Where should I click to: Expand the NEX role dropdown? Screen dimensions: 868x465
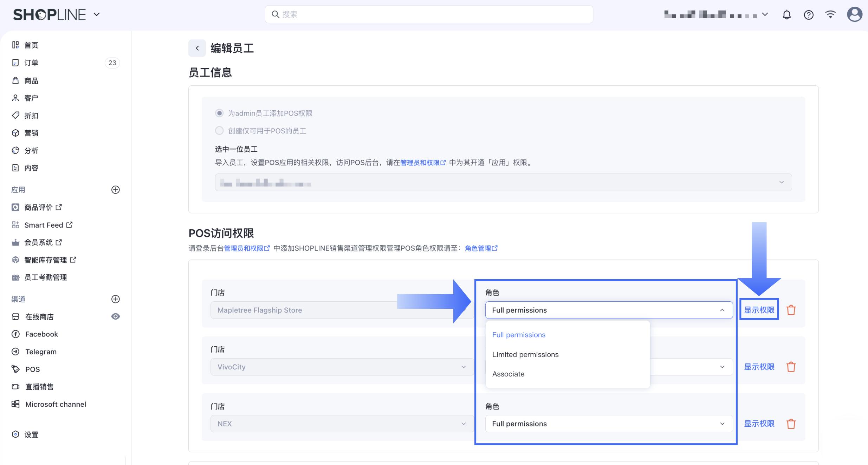point(609,424)
